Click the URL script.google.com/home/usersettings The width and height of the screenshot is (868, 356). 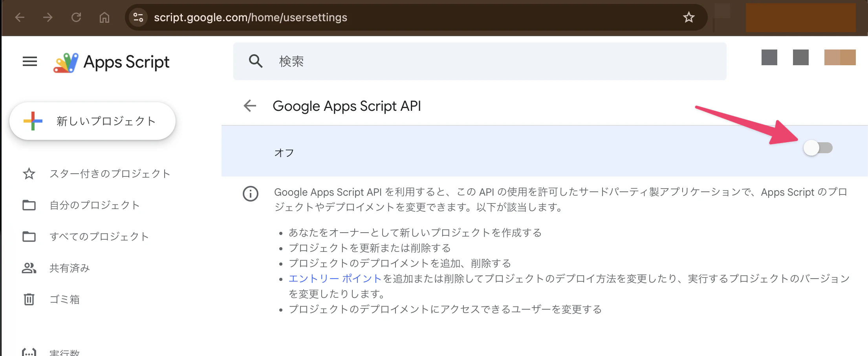click(251, 17)
